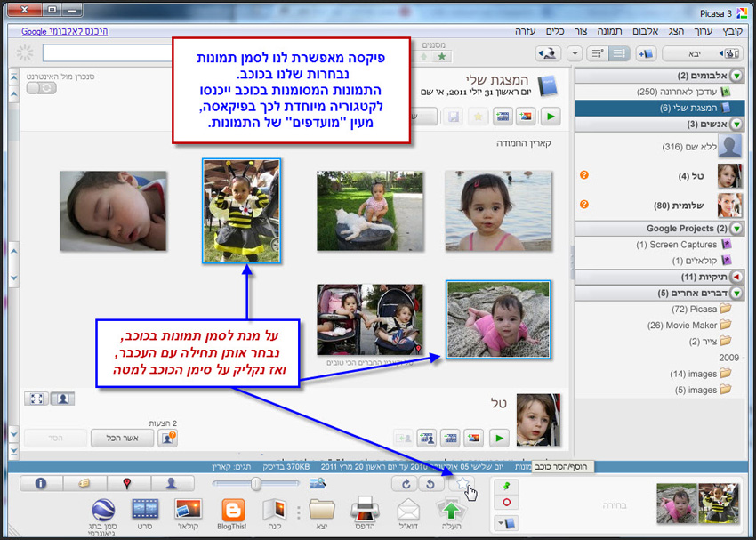Click the magnifier zoom icon next to the slider
The image size is (756, 540).
coord(318,483)
